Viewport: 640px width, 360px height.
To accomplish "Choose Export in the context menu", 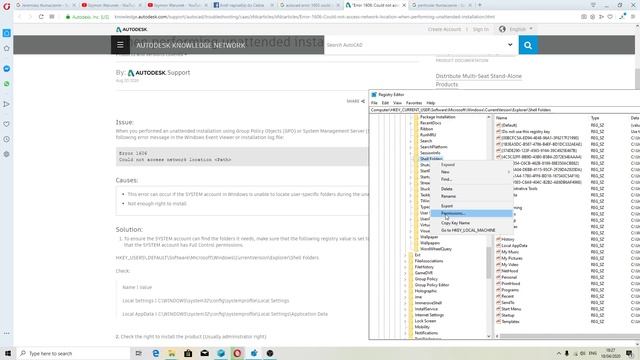I will [x=471, y=206].
